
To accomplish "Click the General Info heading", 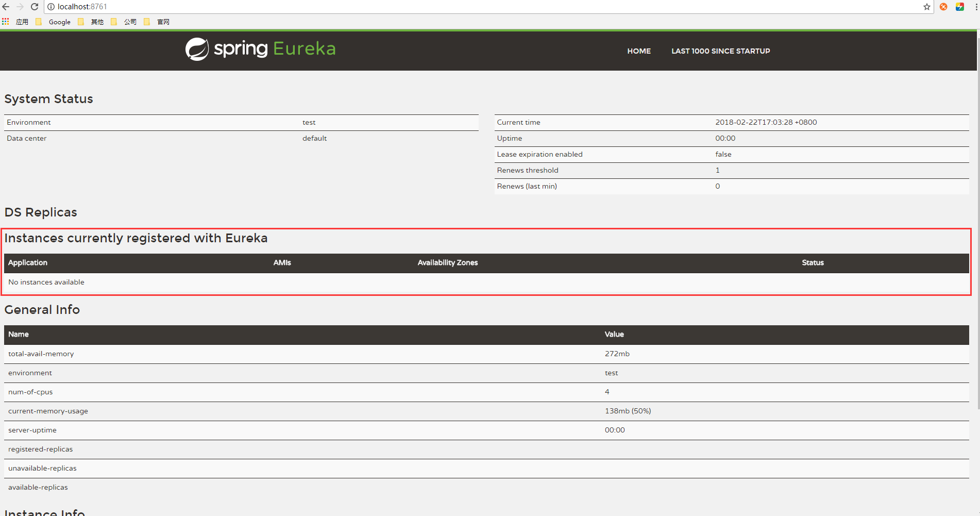I will pyautogui.click(x=42, y=310).
